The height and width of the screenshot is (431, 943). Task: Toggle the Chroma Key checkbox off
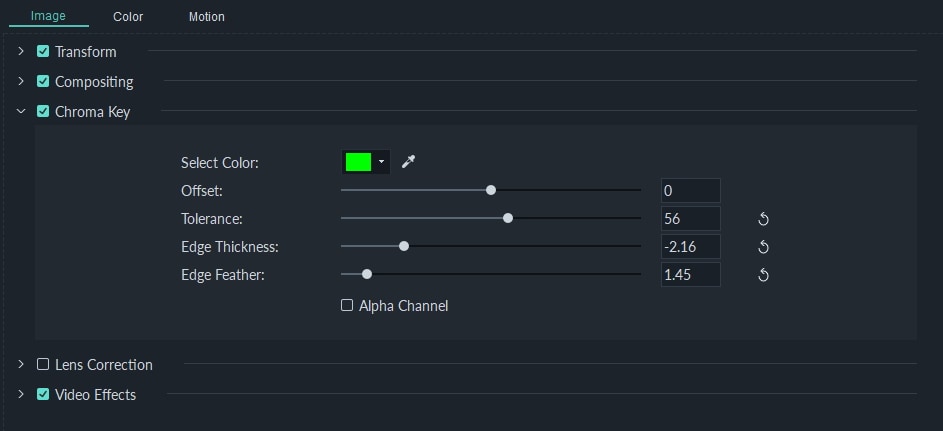(43, 112)
